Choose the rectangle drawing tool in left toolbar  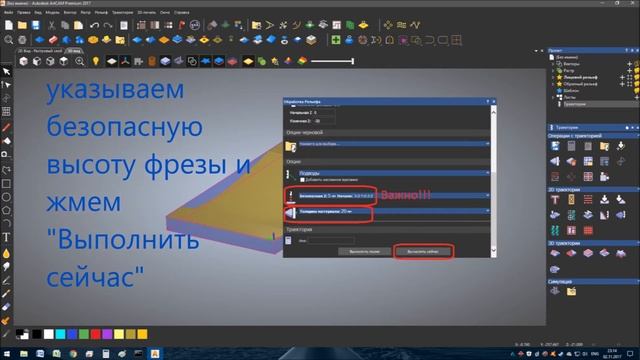point(6,184)
